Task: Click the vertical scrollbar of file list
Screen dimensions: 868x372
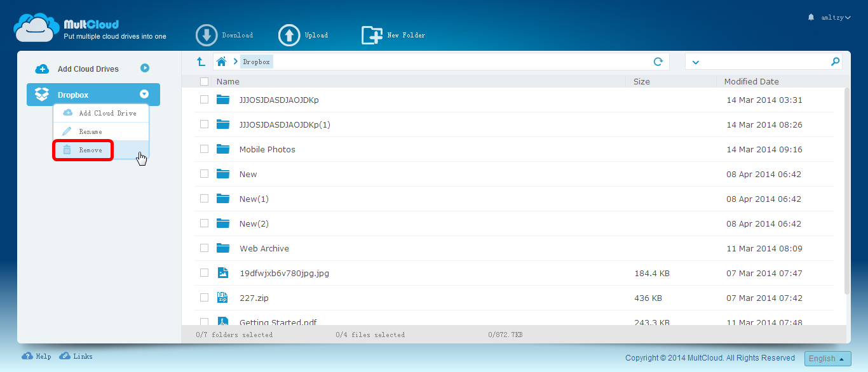Action: [x=847, y=190]
